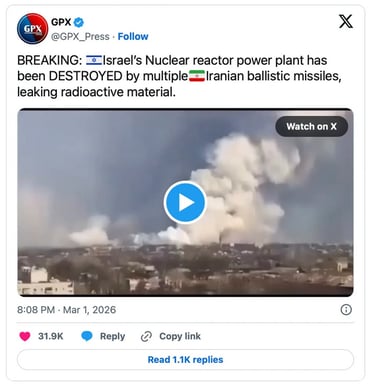Click the Reply text label
Image resolution: width=375 pixels, height=390 pixels.
112,336
